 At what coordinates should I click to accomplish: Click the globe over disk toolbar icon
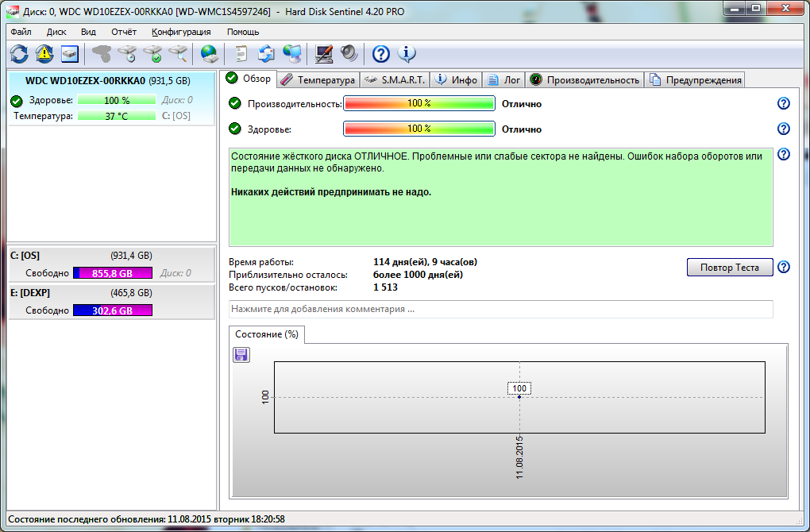pyautogui.click(x=209, y=54)
